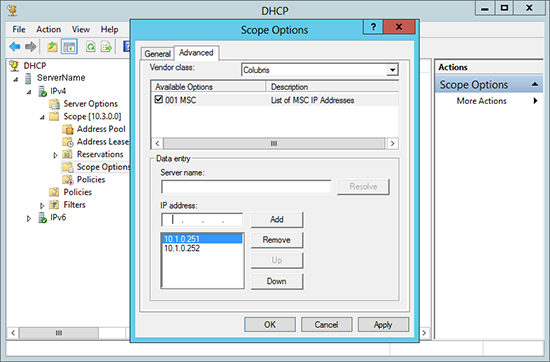Click the question mark help button on dialog

click(x=373, y=27)
